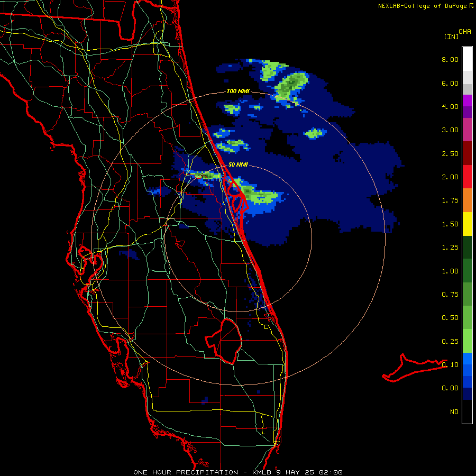Select the 0.25 legend value

(450, 341)
